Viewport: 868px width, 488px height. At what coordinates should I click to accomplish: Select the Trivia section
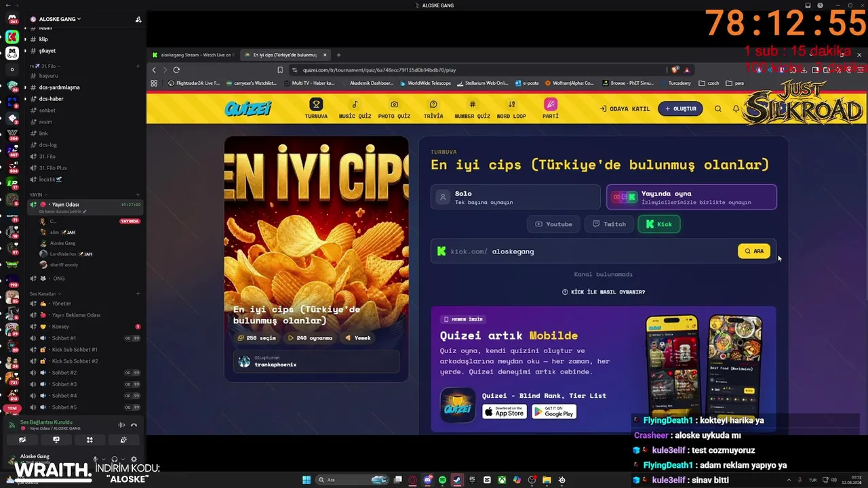coord(433,108)
